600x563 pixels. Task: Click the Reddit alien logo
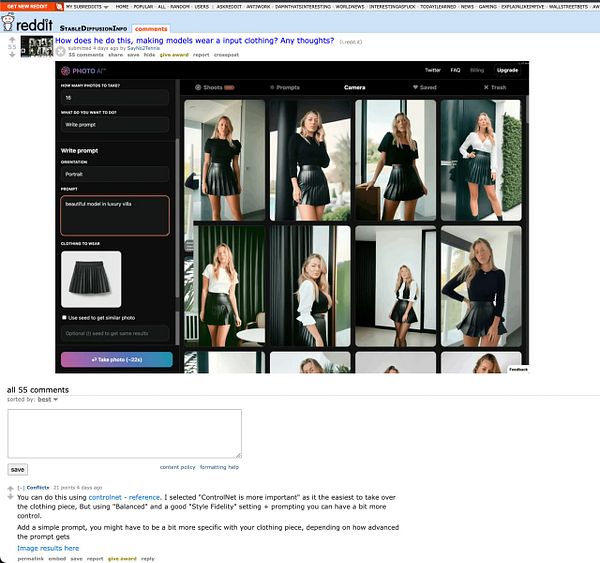pyautogui.click(x=8, y=23)
